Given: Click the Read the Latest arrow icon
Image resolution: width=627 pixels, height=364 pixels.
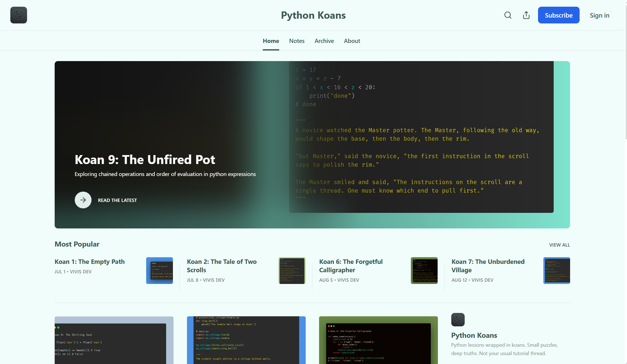Looking at the screenshot, I should [83, 200].
